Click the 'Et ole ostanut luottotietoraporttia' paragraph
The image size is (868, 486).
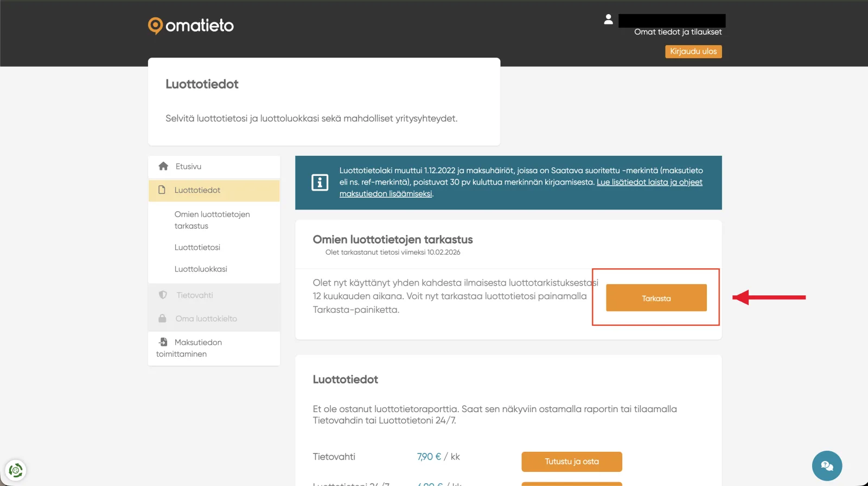[x=495, y=414]
